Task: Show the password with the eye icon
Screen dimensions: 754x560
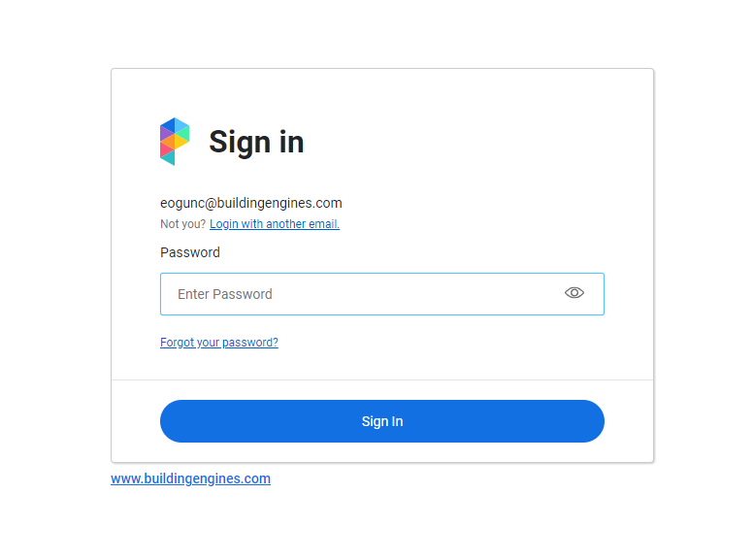Action: click(x=574, y=293)
